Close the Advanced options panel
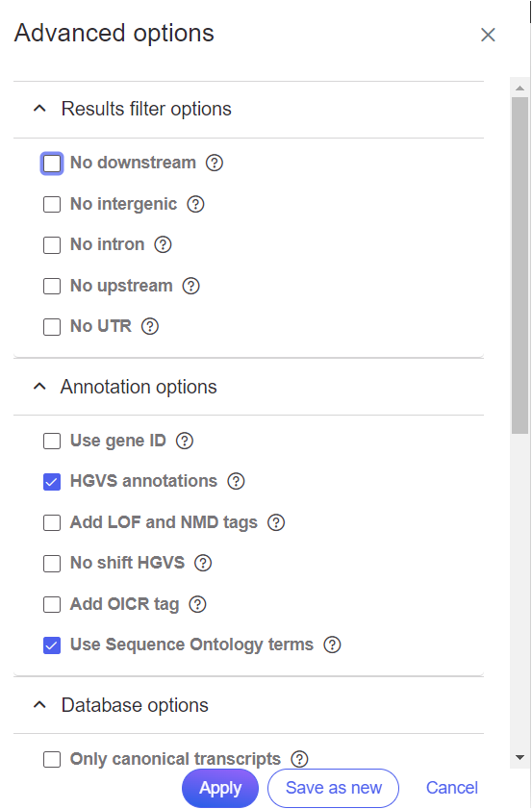The image size is (532, 809). 488,35
